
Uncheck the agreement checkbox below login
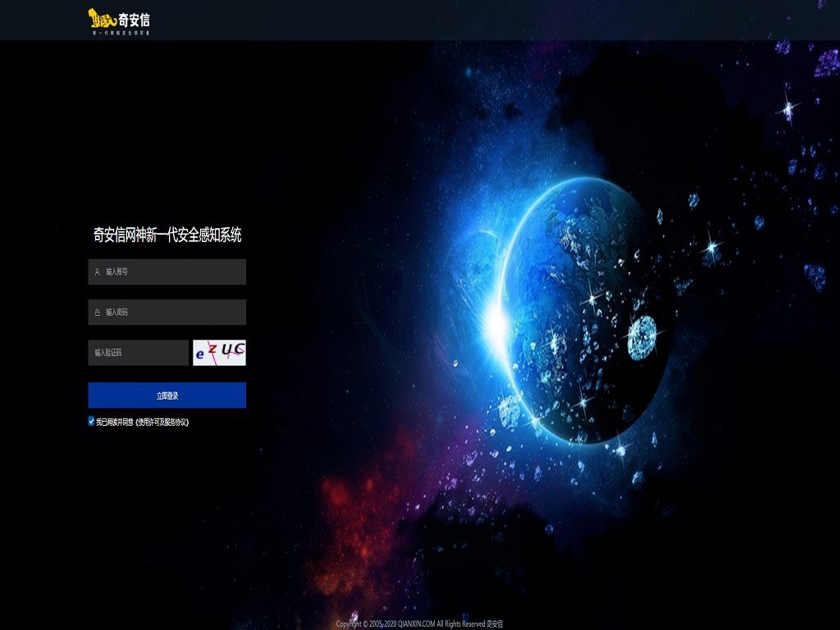coord(92,421)
